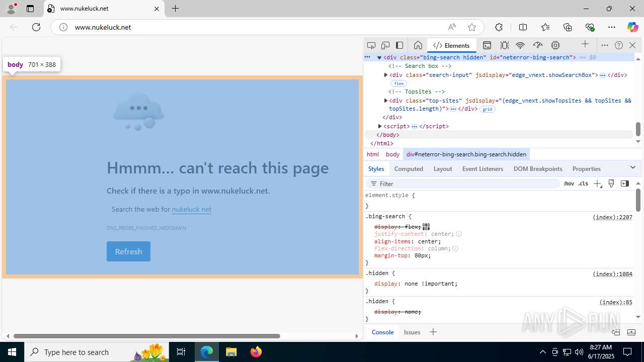Collapse the bing-search div node

pyautogui.click(x=379, y=57)
